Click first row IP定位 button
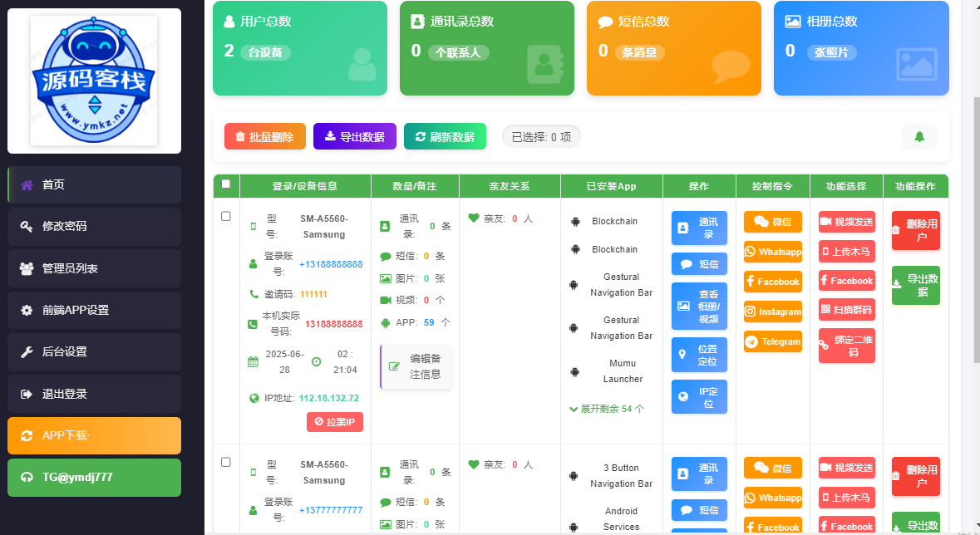 click(699, 397)
